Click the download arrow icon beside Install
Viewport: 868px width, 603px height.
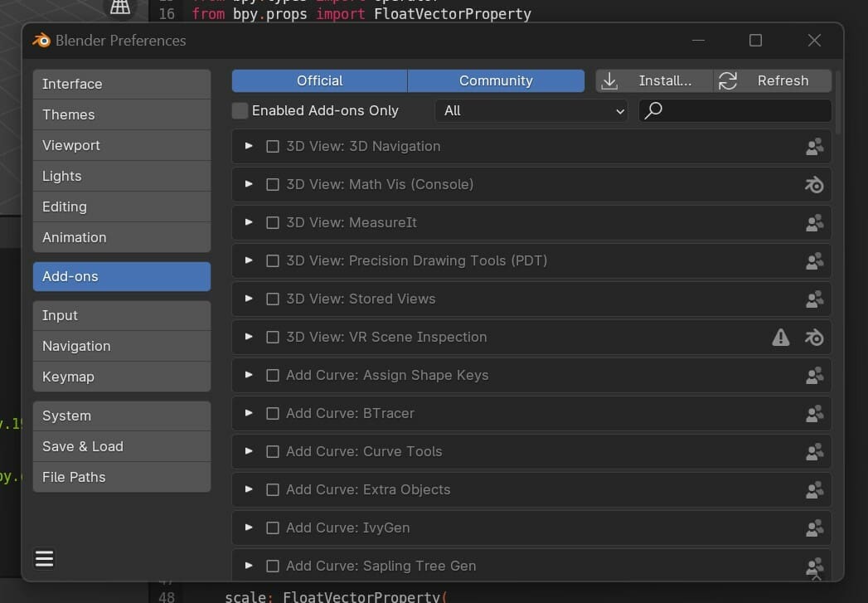coord(609,80)
